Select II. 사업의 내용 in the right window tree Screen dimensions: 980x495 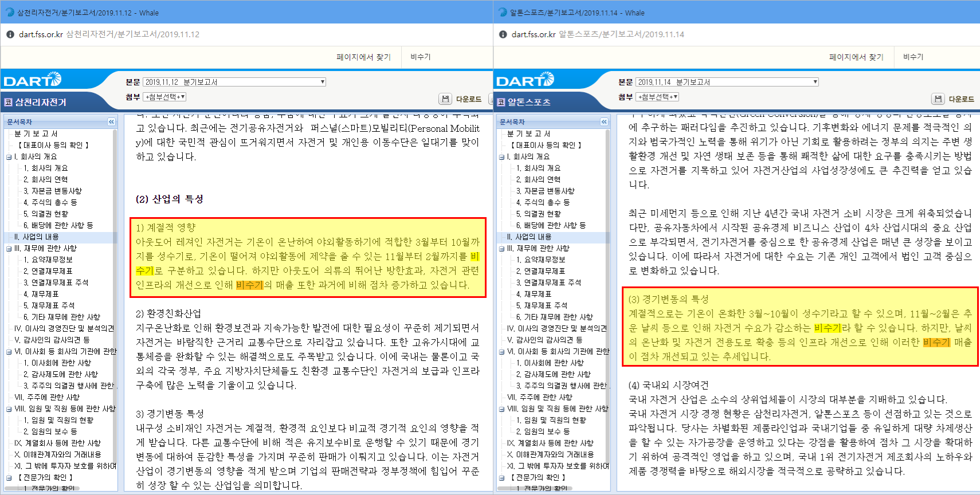click(x=529, y=237)
